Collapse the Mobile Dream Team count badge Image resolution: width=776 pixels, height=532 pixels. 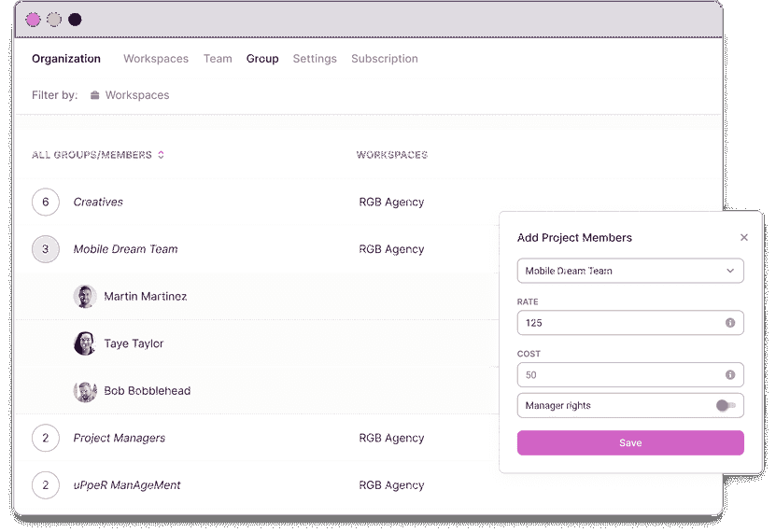click(46, 248)
